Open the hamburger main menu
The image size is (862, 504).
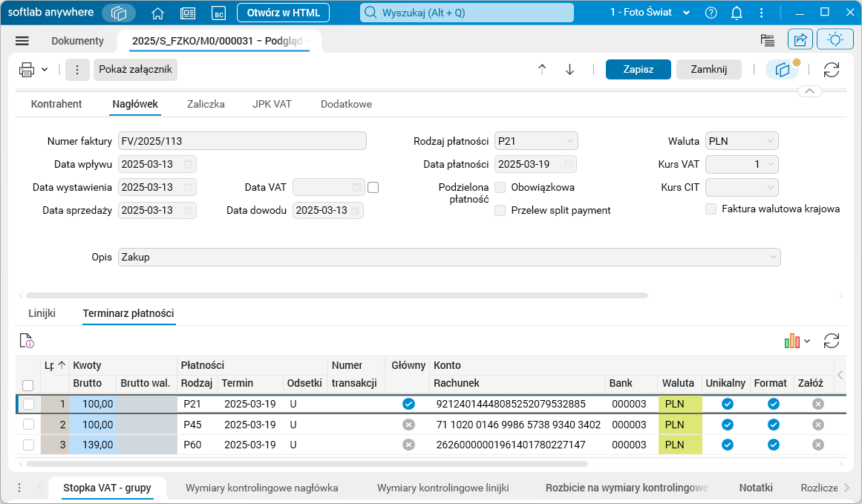22,41
